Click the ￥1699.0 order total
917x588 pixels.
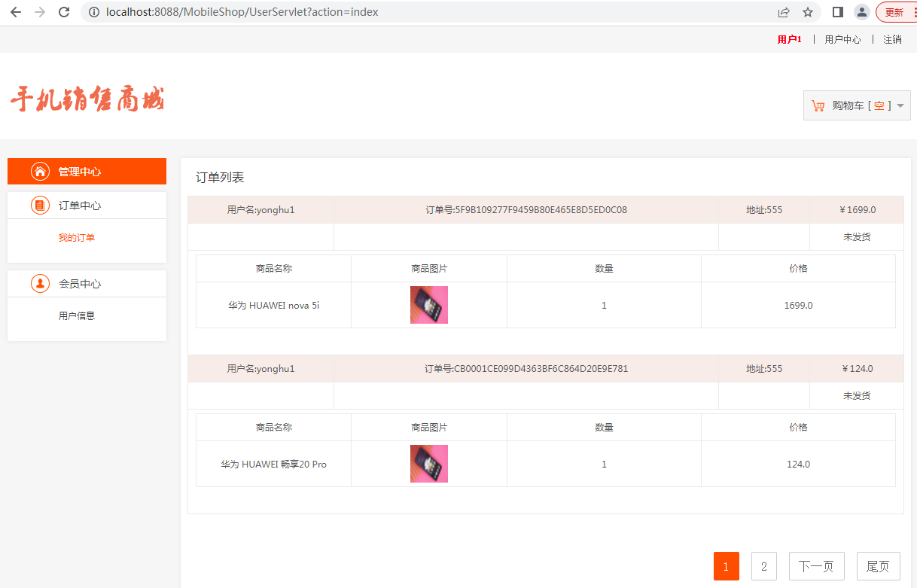(857, 210)
